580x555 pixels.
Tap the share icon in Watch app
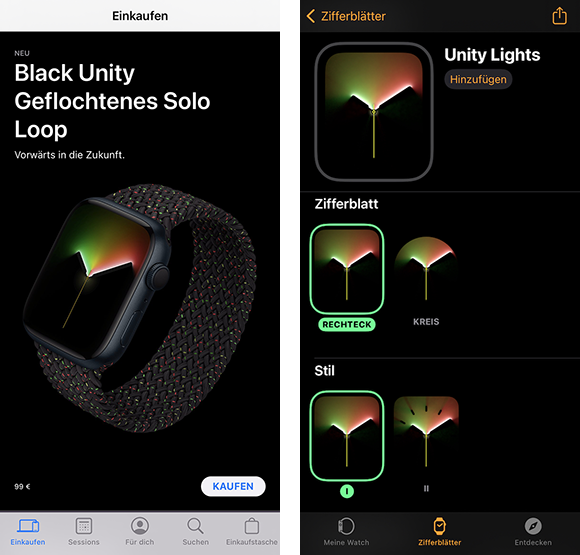[x=559, y=16]
